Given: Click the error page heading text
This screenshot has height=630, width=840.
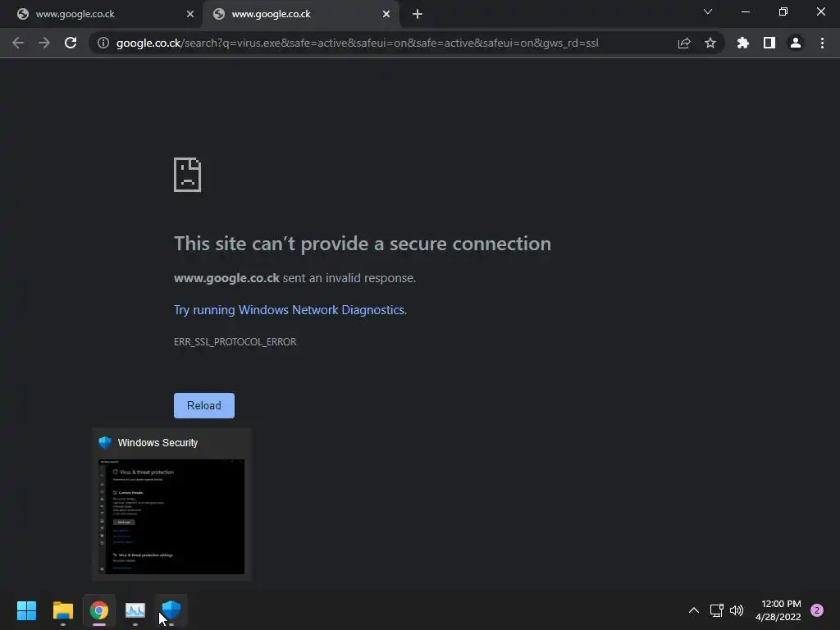Looking at the screenshot, I should pyautogui.click(x=363, y=244).
